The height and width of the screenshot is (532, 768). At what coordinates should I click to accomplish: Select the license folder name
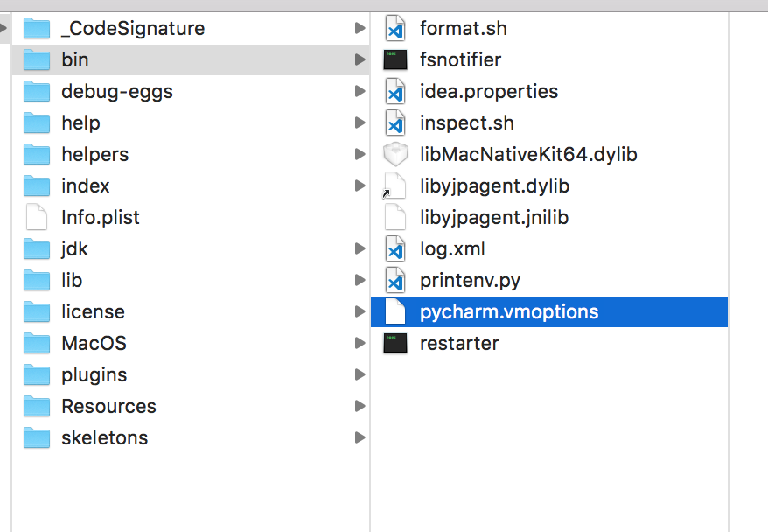(93, 312)
